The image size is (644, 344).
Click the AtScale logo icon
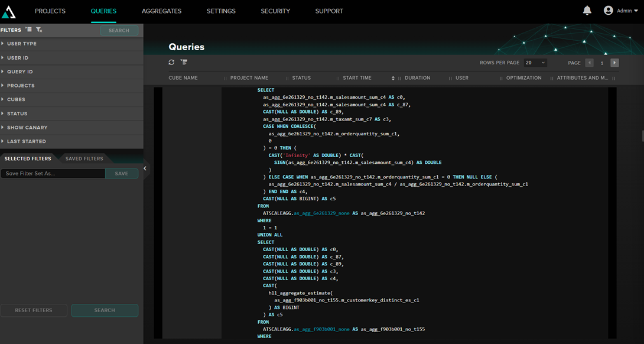tap(9, 11)
